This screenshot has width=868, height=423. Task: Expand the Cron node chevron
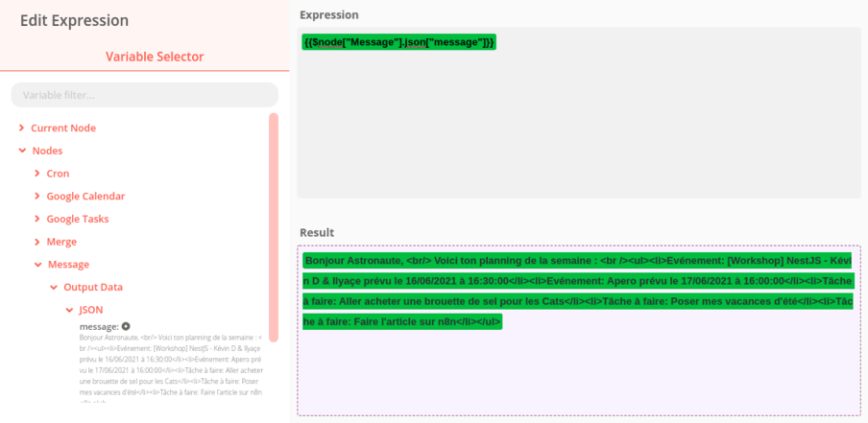coord(37,174)
